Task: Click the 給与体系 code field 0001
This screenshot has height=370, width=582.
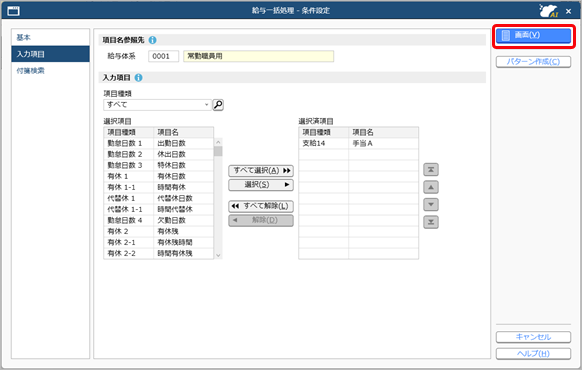Action: coord(163,56)
